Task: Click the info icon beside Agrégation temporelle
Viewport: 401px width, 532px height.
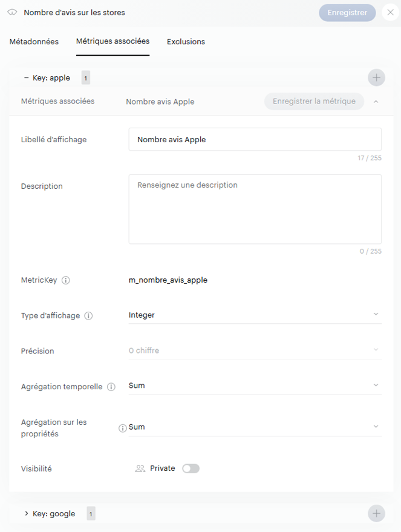Action: tap(111, 387)
